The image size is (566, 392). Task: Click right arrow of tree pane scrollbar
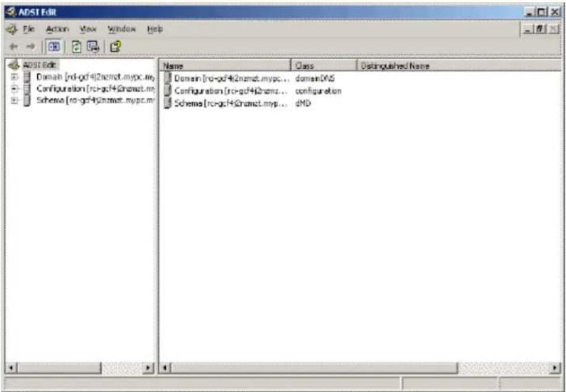coord(148,368)
